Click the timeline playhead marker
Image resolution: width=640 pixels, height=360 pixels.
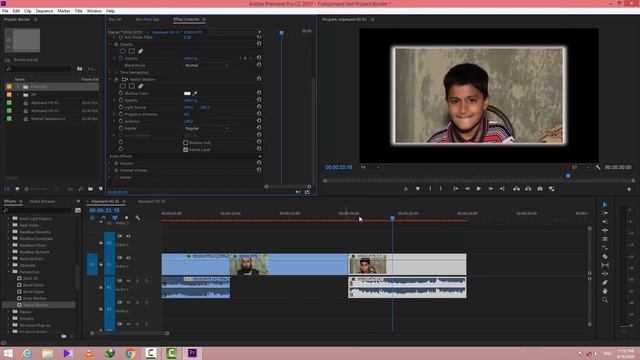click(x=392, y=218)
